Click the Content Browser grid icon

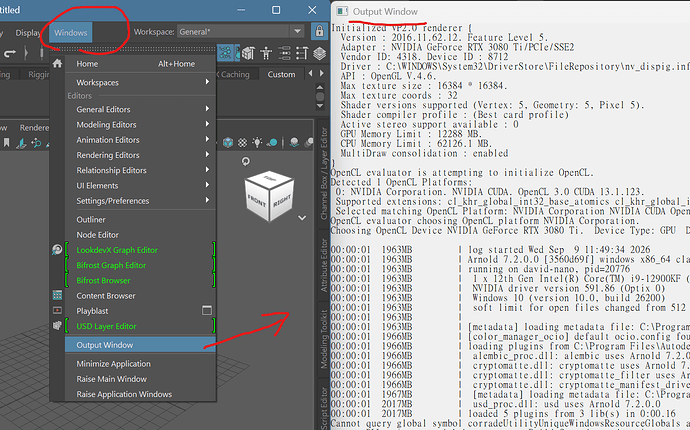click(x=57, y=295)
